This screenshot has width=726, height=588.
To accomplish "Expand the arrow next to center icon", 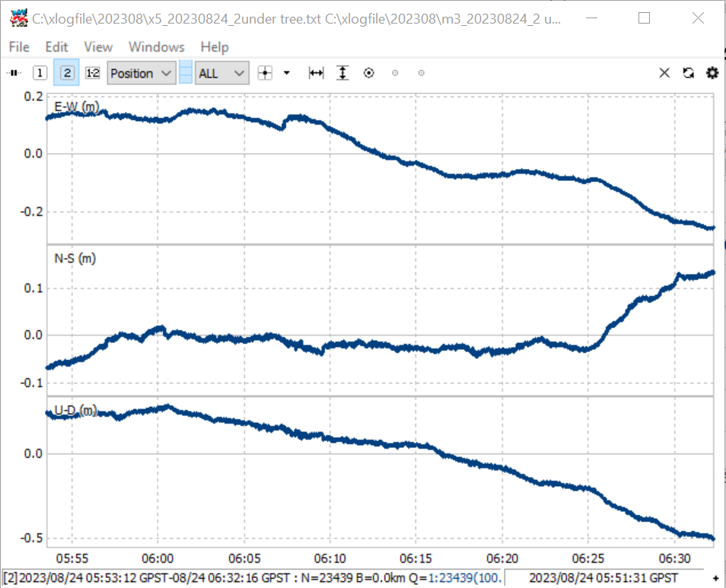I will pyautogui.click(x=287, y=73).
